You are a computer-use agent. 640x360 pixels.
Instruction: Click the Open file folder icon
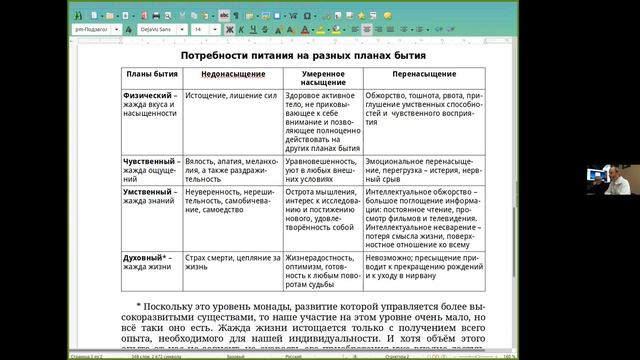click(109, 16)
